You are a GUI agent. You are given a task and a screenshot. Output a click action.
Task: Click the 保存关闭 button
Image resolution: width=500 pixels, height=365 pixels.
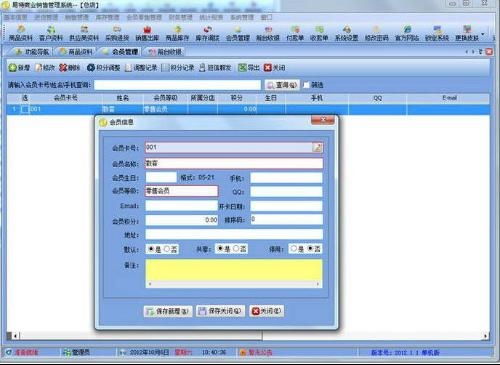tap(220, 311)
